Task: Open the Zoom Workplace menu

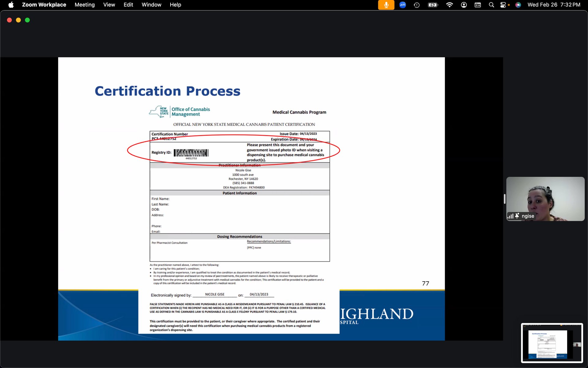Action: (44, 5)
